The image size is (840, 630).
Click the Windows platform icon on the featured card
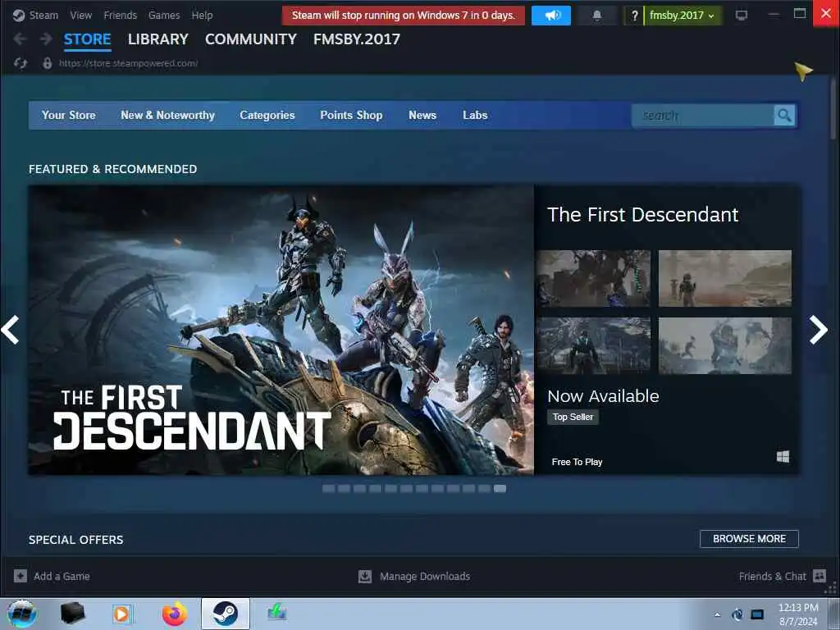[783, 457]
